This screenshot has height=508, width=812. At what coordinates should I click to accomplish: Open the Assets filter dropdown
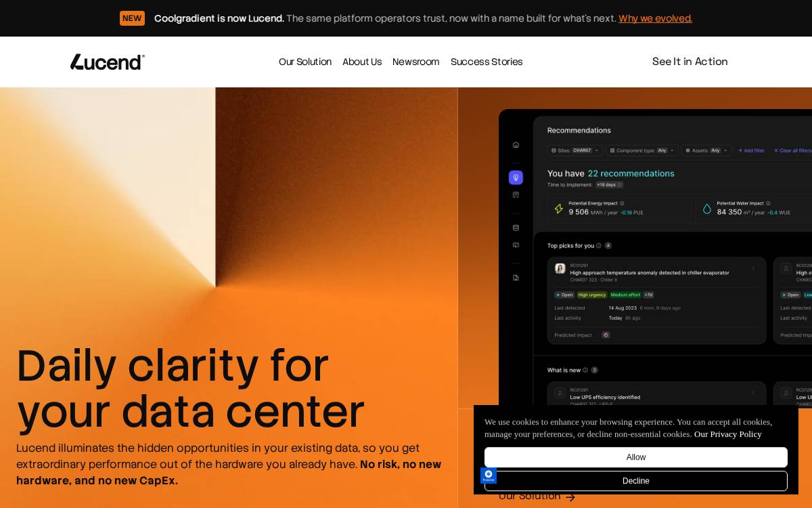[706, 150]
